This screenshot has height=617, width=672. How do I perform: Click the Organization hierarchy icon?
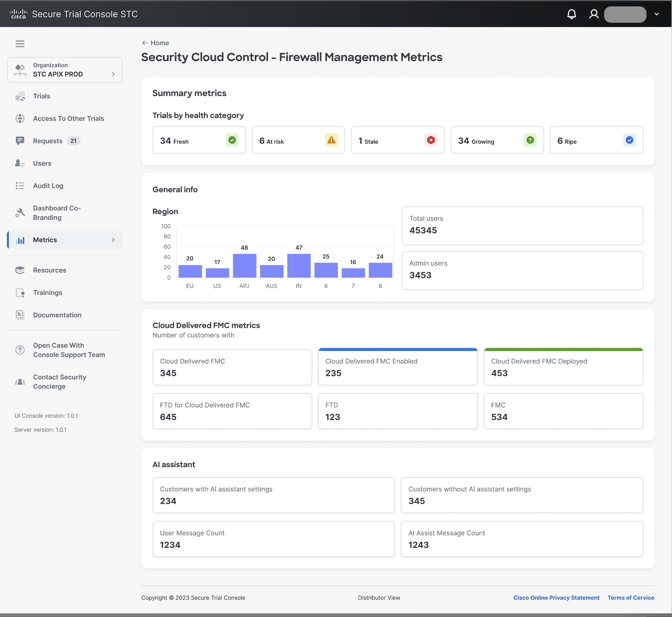pos(20,70)
